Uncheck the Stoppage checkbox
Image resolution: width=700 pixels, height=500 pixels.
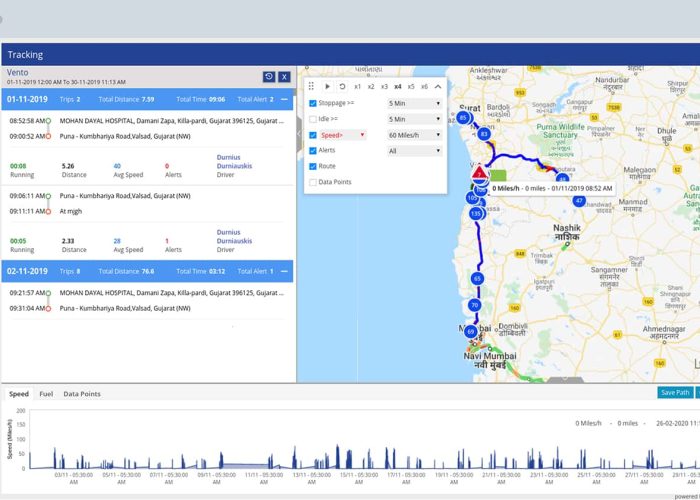pos(313,103)
